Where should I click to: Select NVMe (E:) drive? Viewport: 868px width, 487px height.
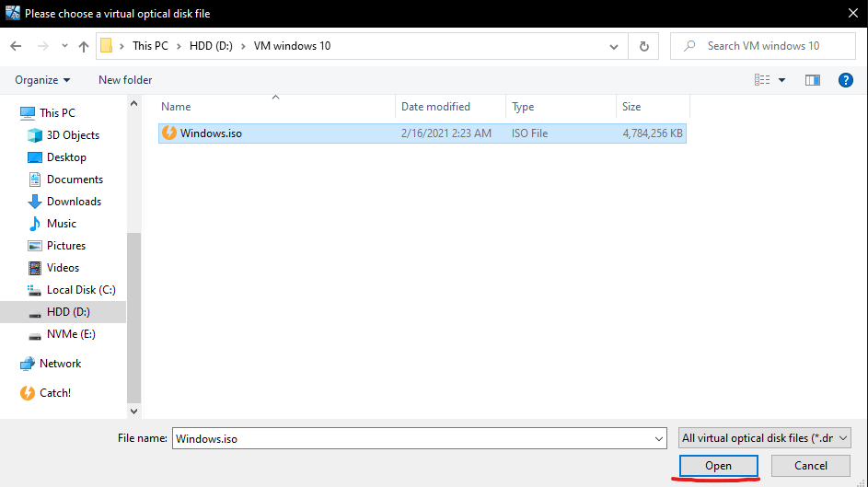click(x=70, y=334)
